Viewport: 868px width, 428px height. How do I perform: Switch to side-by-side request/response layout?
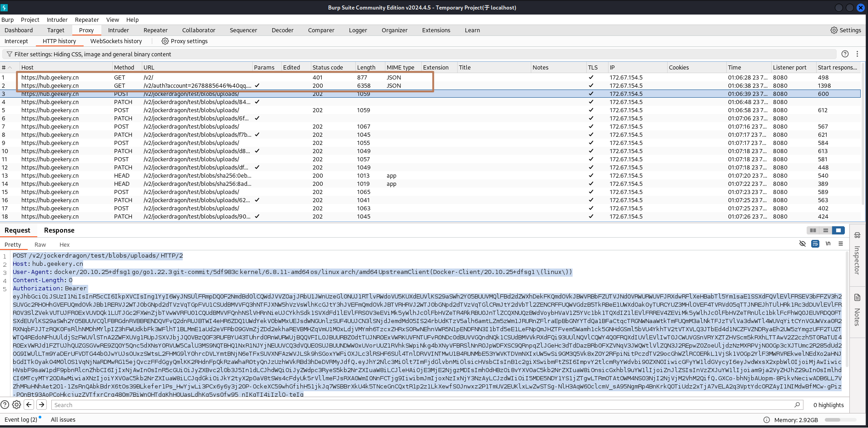pyautogui.click(x=813, y=230)
